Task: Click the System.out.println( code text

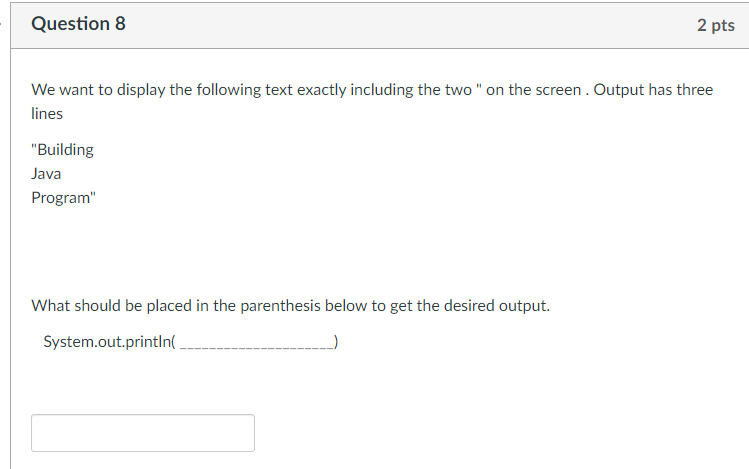Action: click(x=109, y=341)
